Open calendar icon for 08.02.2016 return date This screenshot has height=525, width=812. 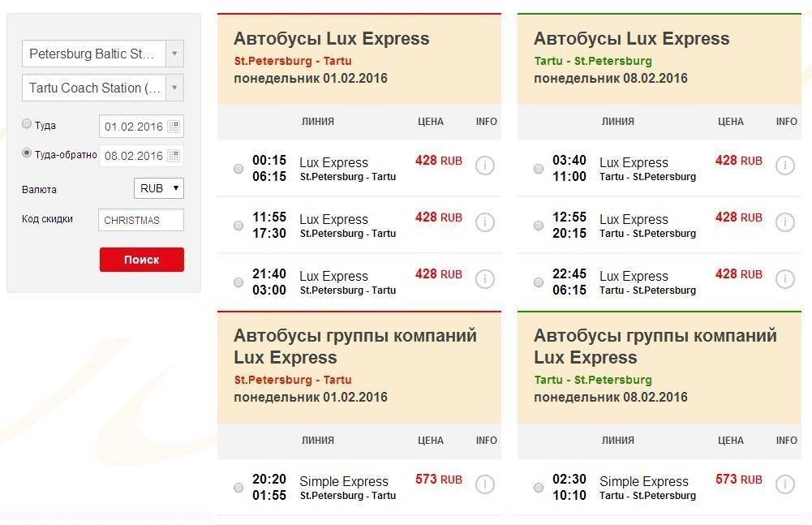click(174, 156)
